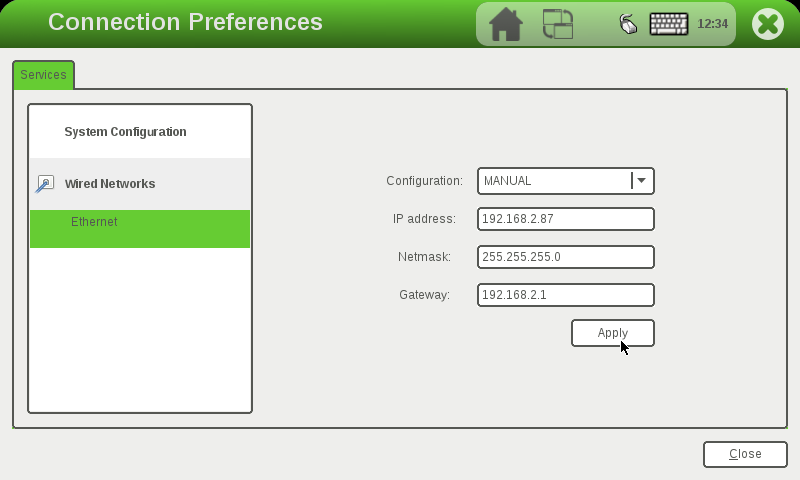Click the 12:34 clock display

click(x=712, y=24)
